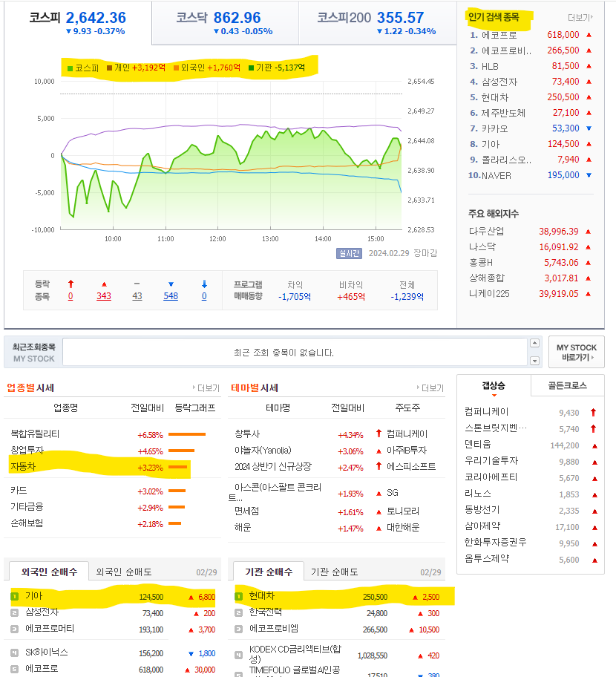Click the red rising triangle above 343

click(104, 284)
